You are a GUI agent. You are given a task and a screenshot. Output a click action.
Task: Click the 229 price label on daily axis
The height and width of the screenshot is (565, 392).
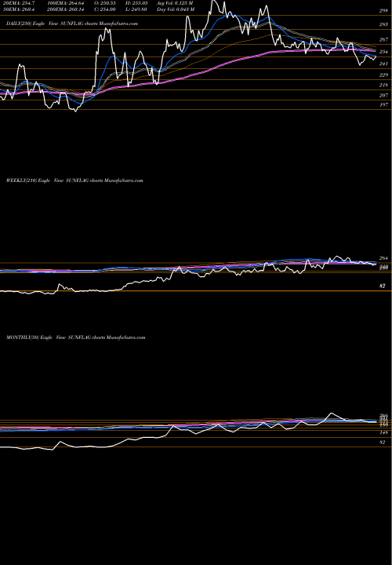(x=383, y=75)
